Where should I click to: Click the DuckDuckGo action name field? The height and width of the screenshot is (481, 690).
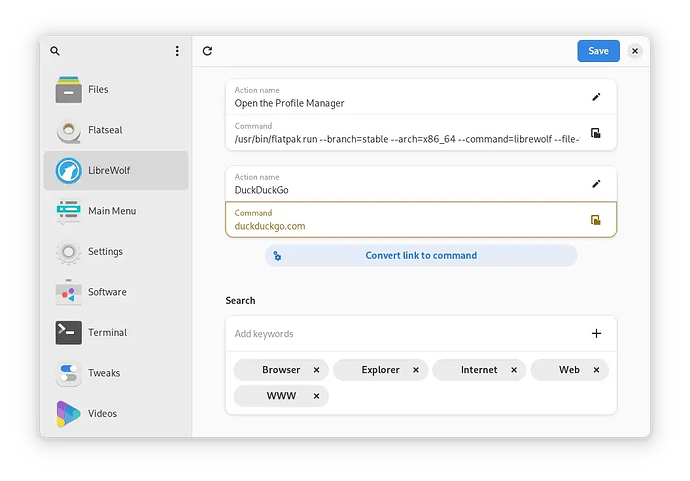[421, 184]
